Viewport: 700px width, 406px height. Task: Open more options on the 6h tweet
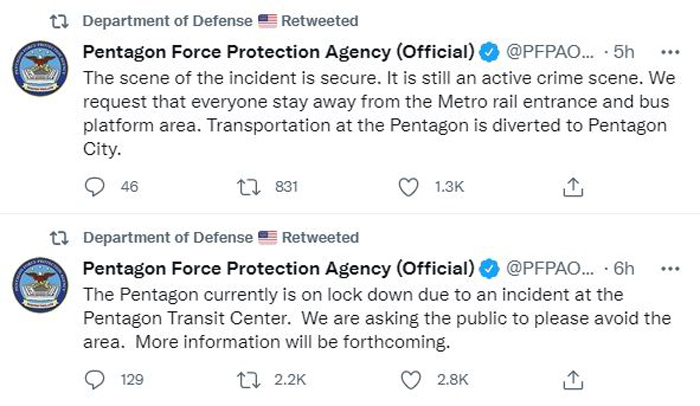click(670, 269)
